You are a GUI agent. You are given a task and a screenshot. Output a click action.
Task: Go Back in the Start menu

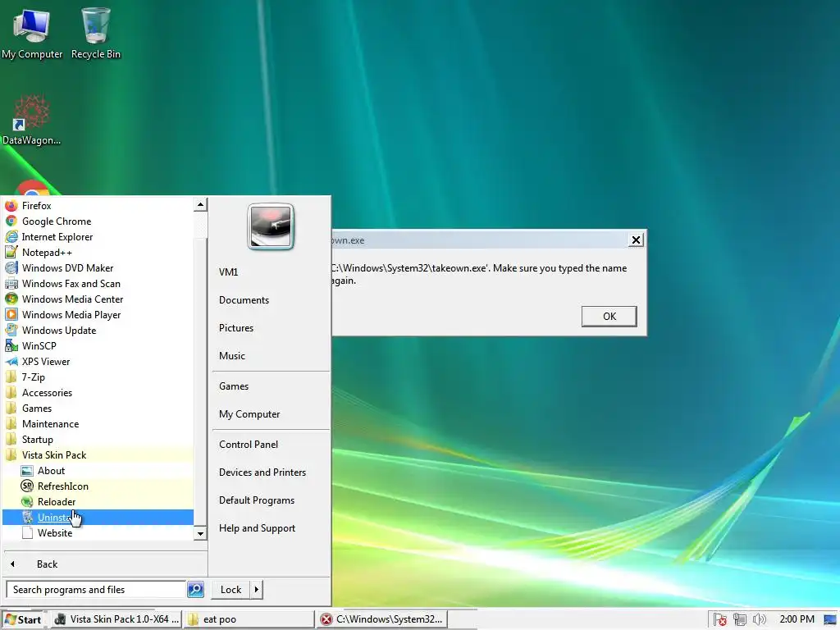tap(104, 564)
